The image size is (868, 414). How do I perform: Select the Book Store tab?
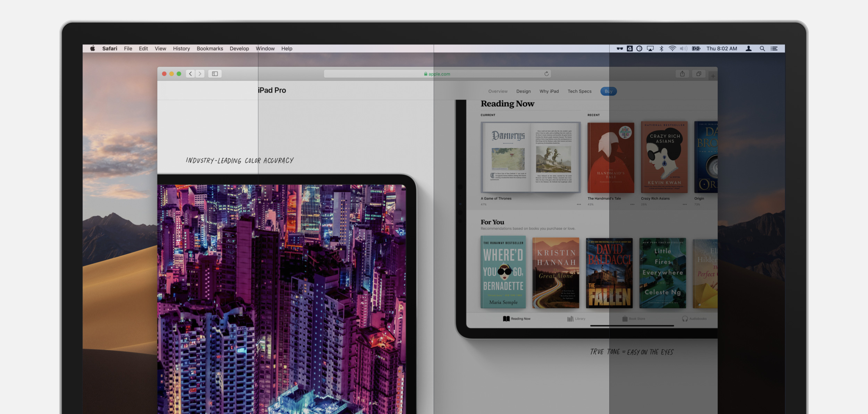634,319
